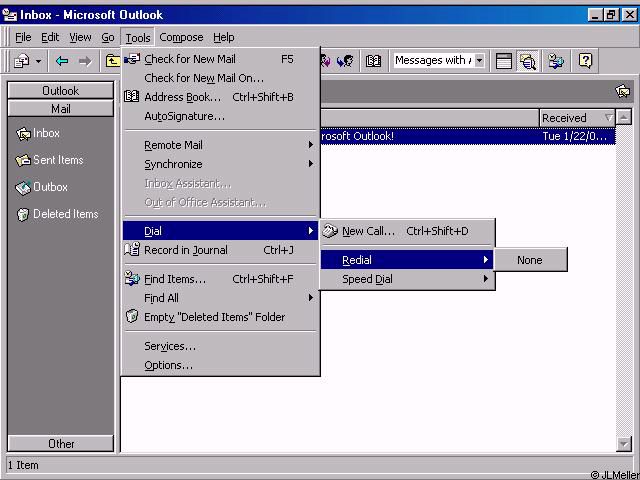This screenshot has width=640, height=480.
Task: Open Address Book from Tools menu
Action: click(220, 97)
